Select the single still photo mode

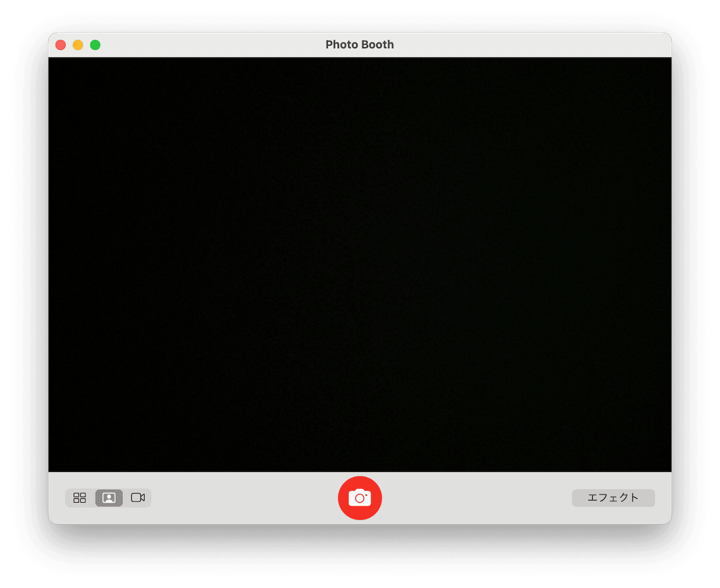(x=109, y=498)
